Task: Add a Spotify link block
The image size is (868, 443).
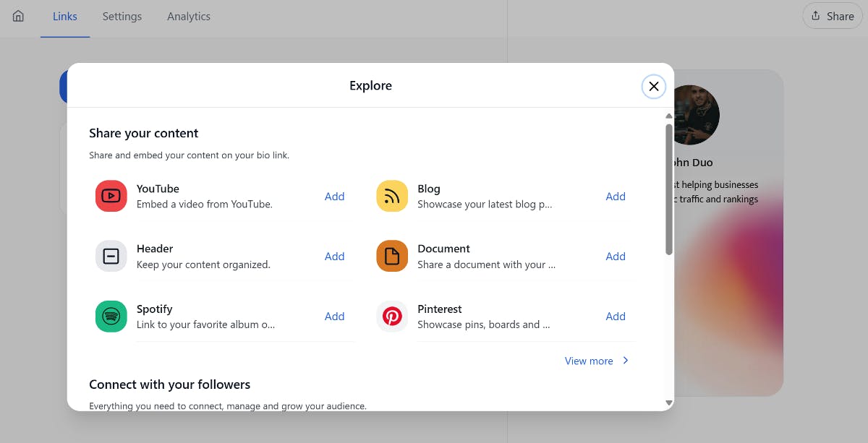Action: click(334, 316)
